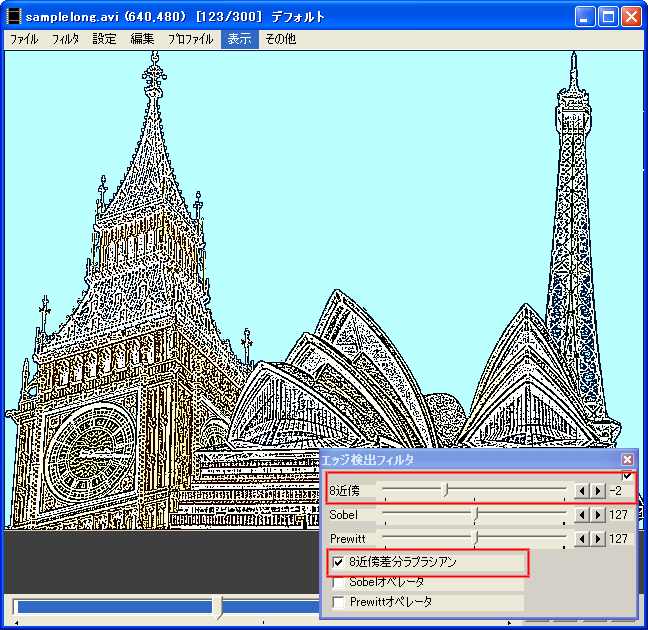
Task: Enable the Prewittオペレータ checkbox
Action: click(x=339, y=602)
